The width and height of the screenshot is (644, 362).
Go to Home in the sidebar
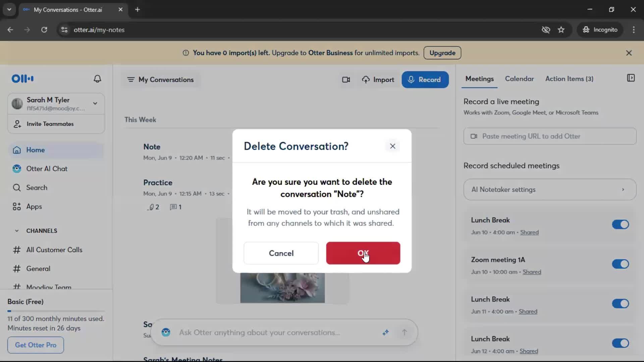(x=56, y=150)
